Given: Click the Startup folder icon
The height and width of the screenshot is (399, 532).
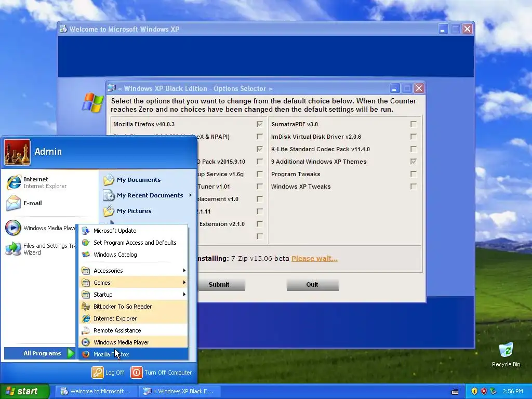Looking at the screenshot, I should [86, 295].
